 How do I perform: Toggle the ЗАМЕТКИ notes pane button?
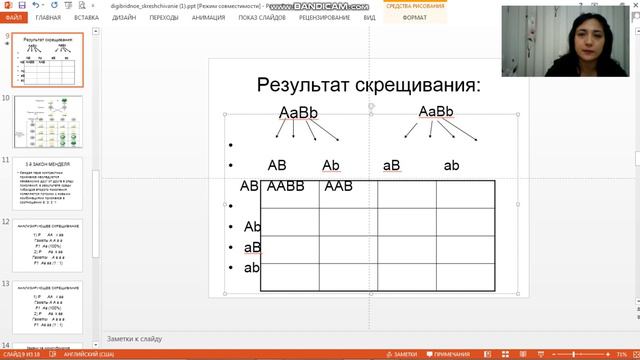(x=402, y=354)
